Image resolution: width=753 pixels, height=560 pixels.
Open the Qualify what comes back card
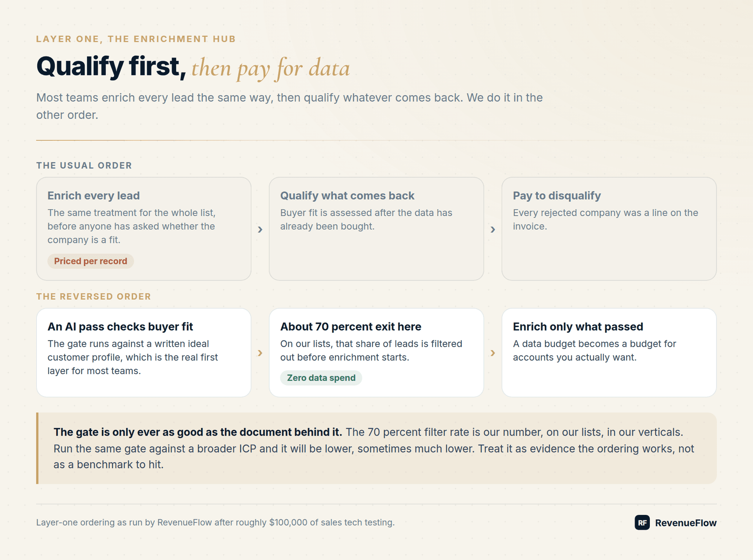coord(376,229)
